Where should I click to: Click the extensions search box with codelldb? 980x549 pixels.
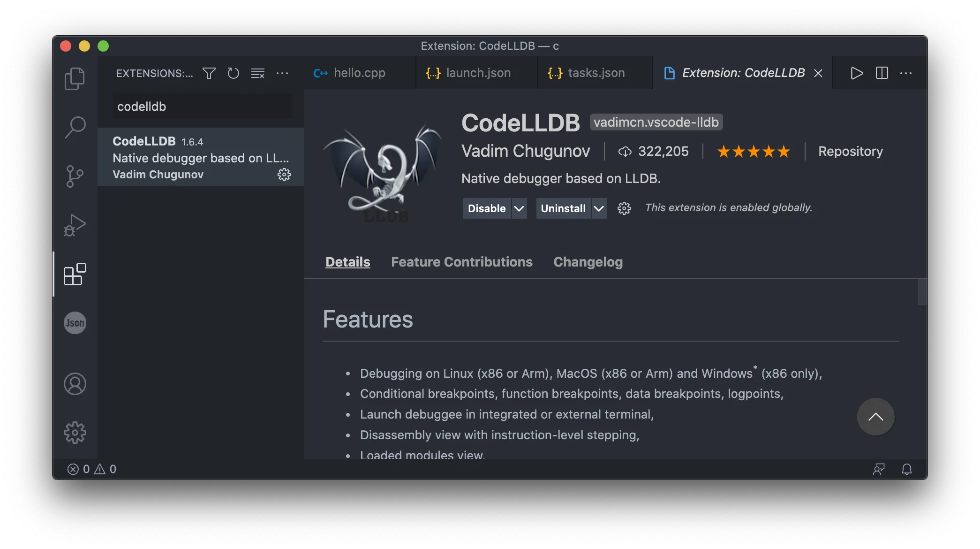[x=202, y=107]
